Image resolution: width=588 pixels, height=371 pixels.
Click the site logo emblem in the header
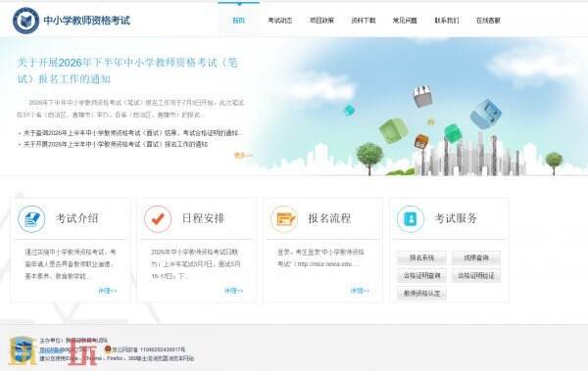[25, 21]
